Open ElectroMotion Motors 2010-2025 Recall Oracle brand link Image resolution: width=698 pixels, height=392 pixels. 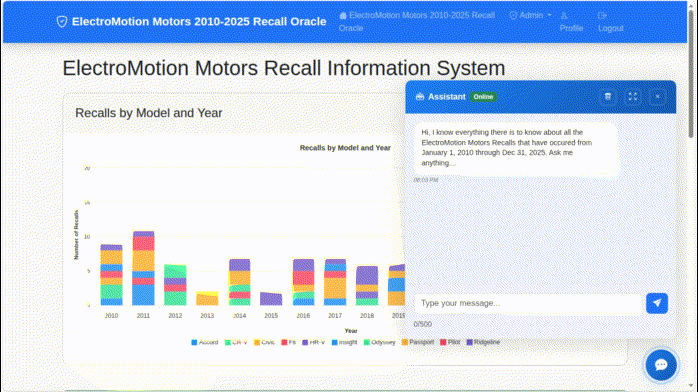pos(191,21)
